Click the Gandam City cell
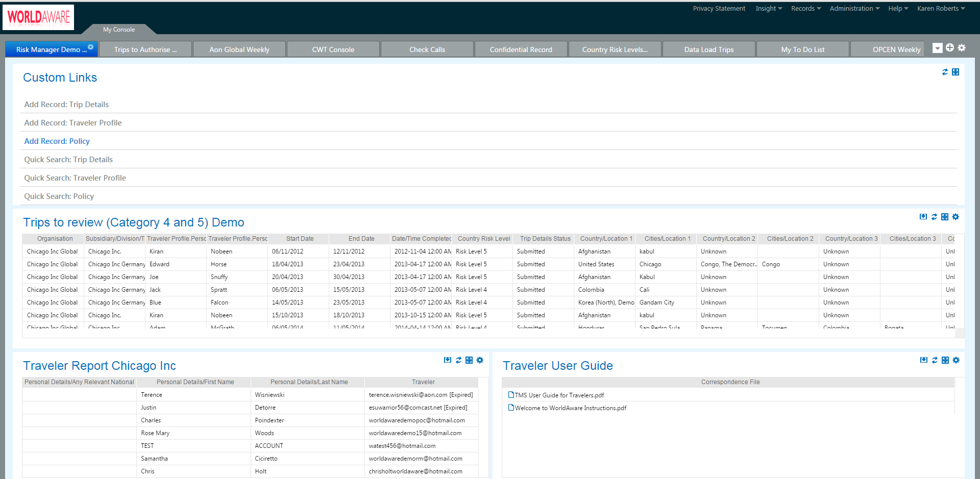The image size is (980, 479). coord(666,302)
